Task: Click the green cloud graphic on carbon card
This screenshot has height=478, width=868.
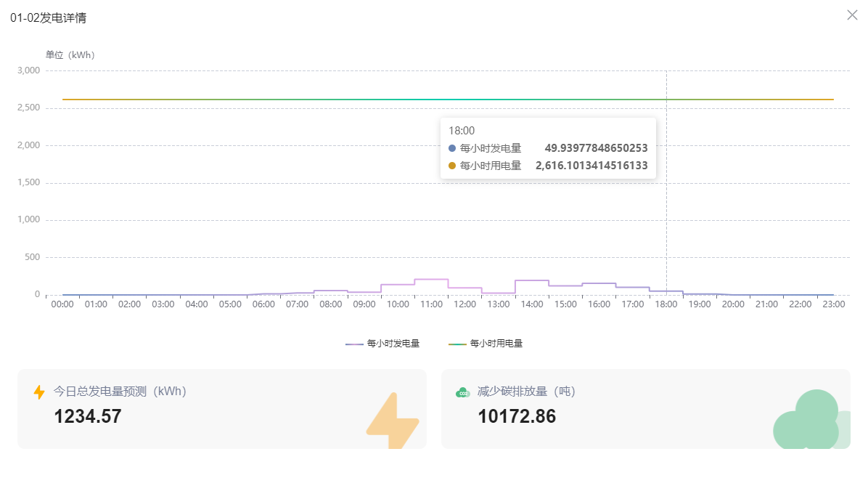Action: 811,420
